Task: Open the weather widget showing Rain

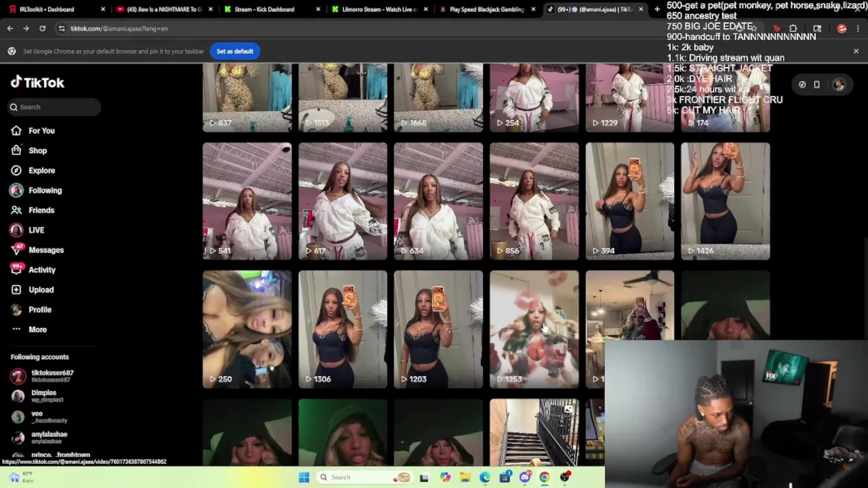Action: pos(20,477)
